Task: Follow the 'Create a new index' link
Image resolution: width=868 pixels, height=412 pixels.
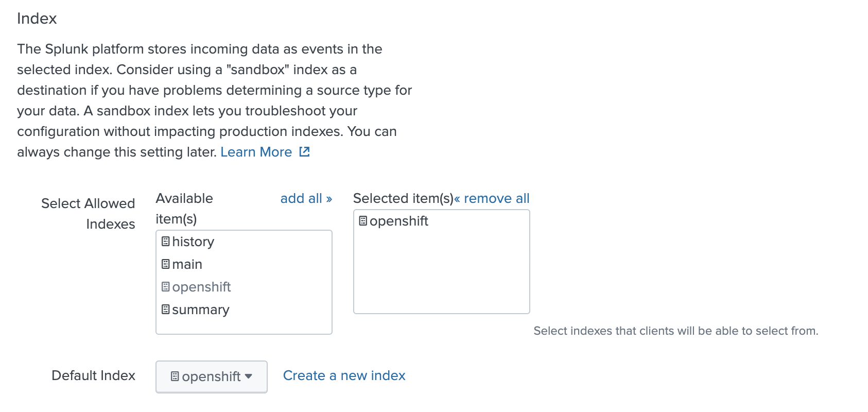Action: pos(344,375)
